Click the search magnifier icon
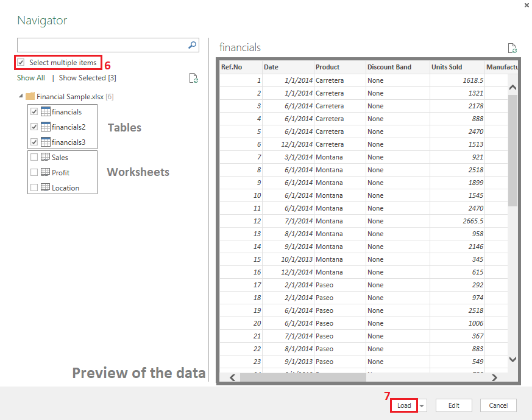Viewport: 532px width, 420px height. pyautogui.click(x=193, y=44)
